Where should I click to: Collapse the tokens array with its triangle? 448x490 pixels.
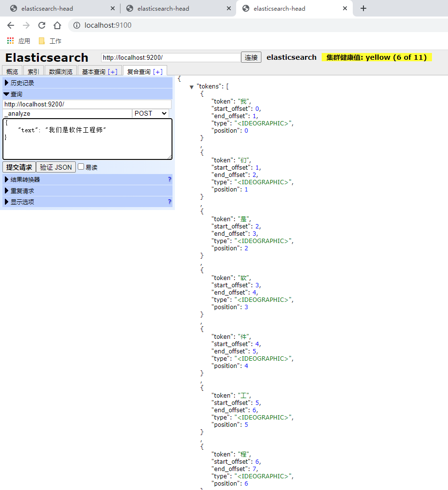coord(191,86)
